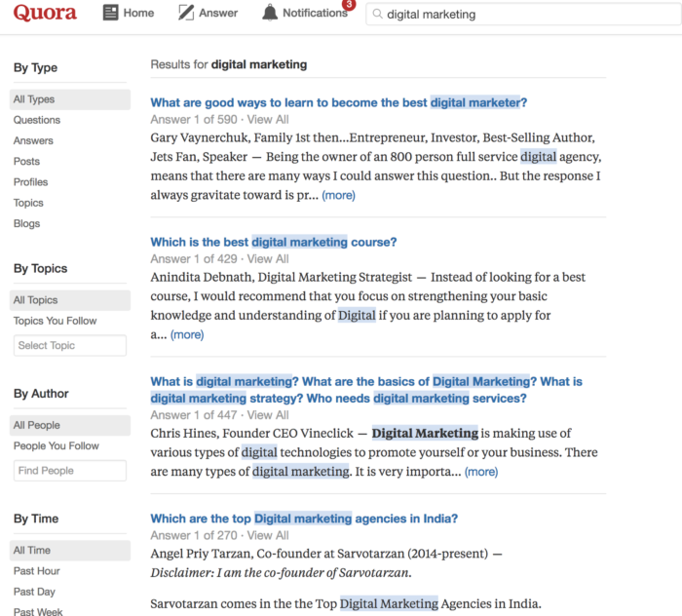Screen dimensions: 682x616
Task: Open 'What is digital marketing?' question
Action: (x=366, y=390)
